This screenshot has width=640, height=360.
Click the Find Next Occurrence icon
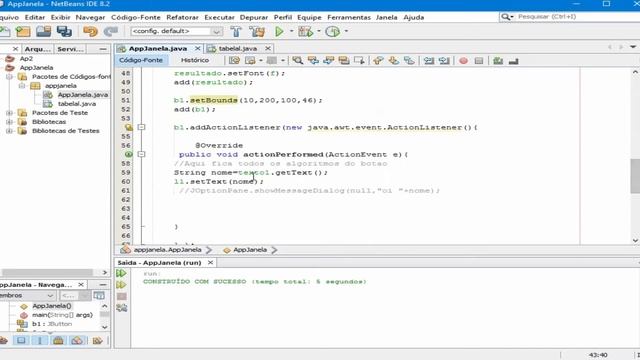point(329,60)
